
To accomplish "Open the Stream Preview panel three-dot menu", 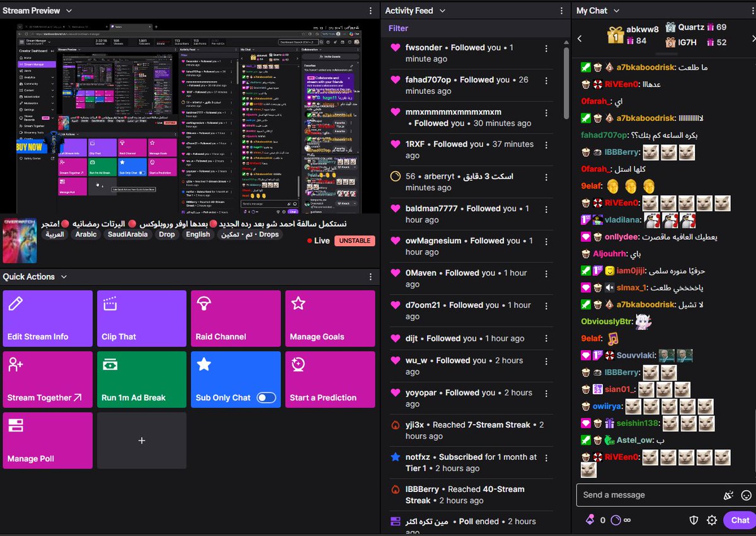I will pos(370,11).
